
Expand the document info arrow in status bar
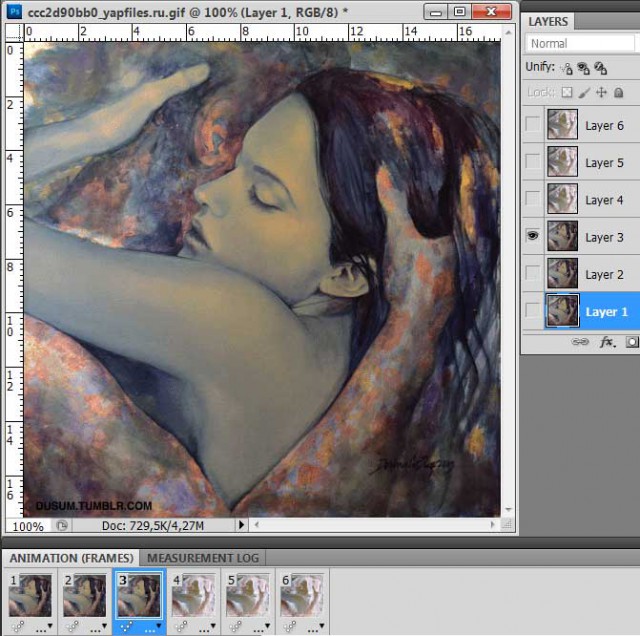coord(241,524)
